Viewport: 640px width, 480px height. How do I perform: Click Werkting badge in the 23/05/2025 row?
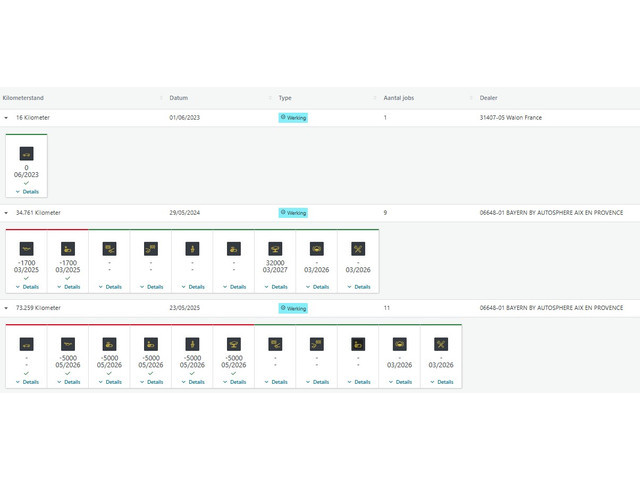pos(293,309)
